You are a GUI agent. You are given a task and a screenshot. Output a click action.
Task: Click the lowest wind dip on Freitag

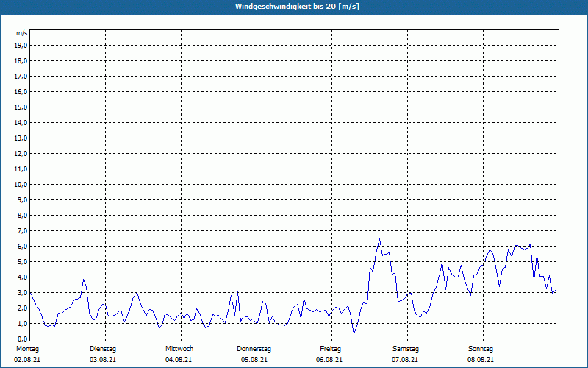click(x=354, y=333)
